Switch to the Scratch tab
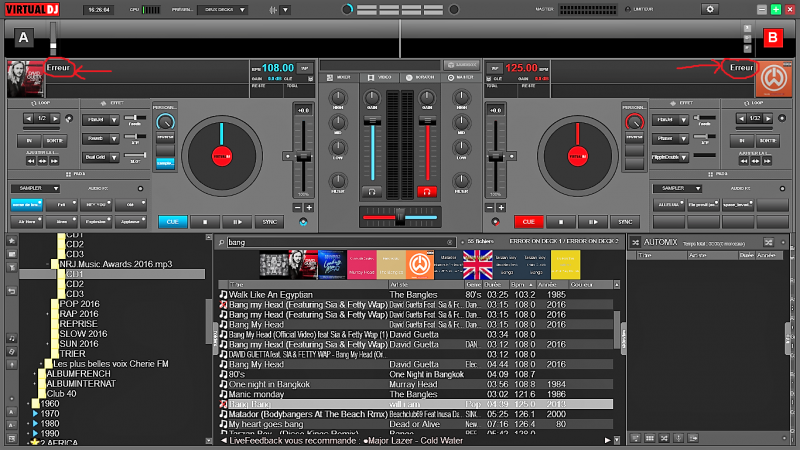The image size is (800, 450). pos(421,78)
